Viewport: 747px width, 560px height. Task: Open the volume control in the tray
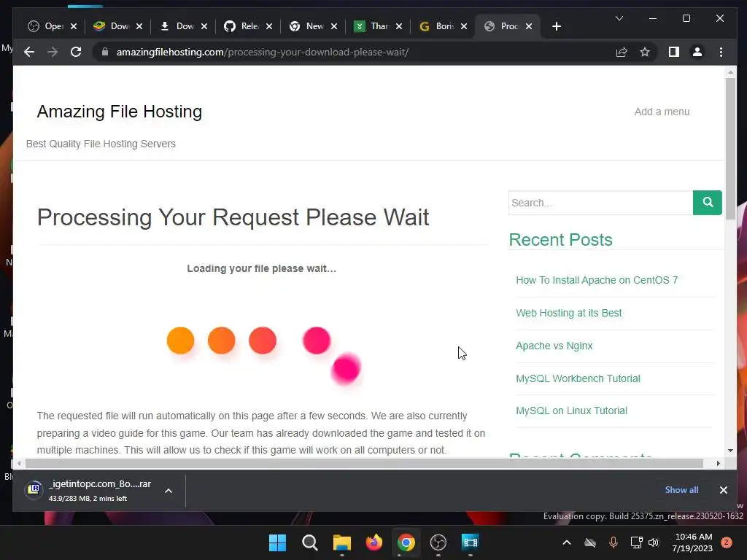point(654,542)
